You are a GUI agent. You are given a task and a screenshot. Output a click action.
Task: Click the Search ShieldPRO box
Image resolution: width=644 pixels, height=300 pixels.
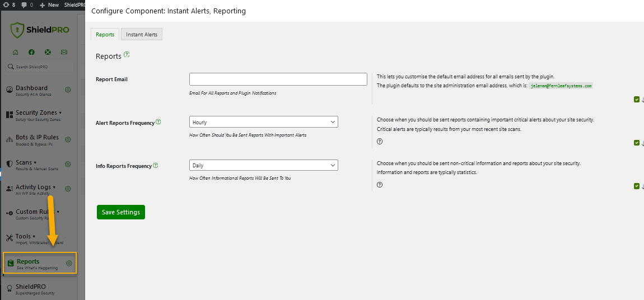(x=40, y=67)
